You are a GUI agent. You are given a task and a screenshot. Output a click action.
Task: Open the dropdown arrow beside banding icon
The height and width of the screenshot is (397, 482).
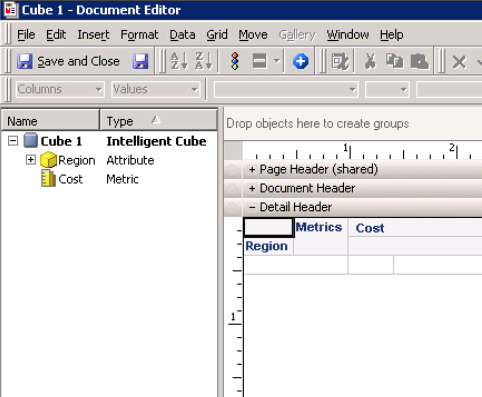click(x=276, y=61)
